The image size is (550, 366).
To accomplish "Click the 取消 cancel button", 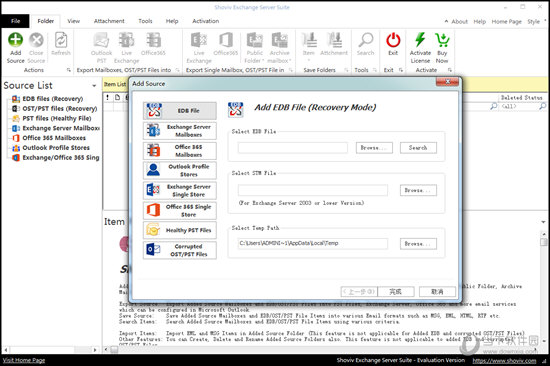I will tap(437, 292).
